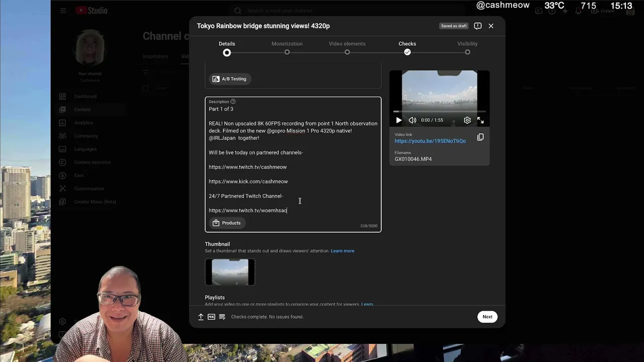Click the search across your channel field

tap(347, 11)
